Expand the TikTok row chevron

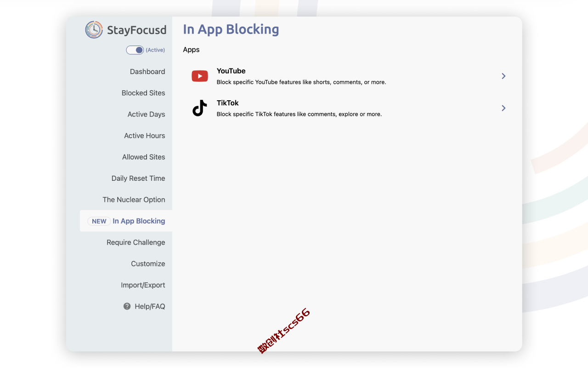click(x=503, y=108)
